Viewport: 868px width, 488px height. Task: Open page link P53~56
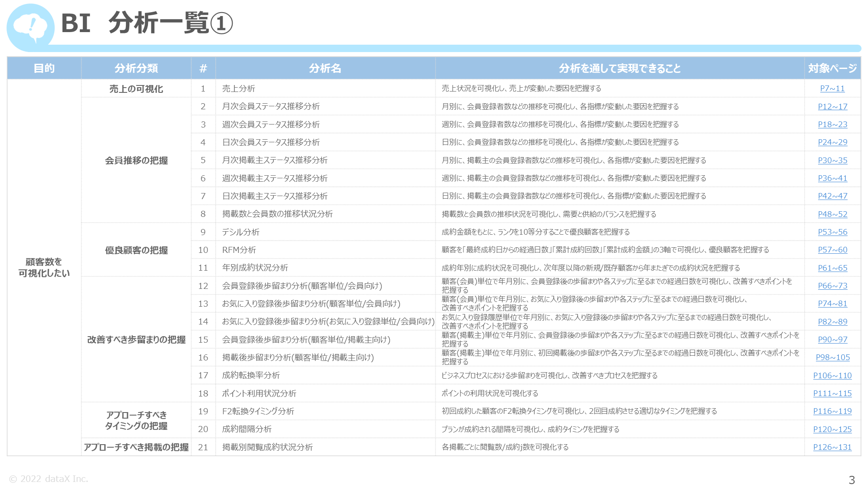832,232
